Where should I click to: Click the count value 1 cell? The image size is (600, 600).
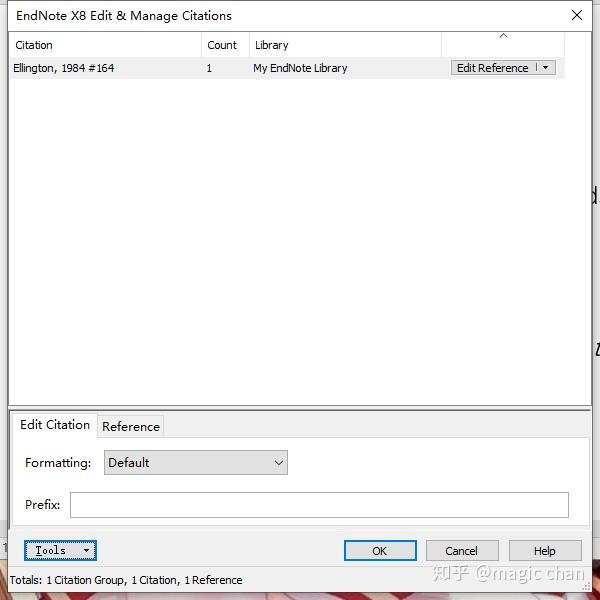click(209, 68)
